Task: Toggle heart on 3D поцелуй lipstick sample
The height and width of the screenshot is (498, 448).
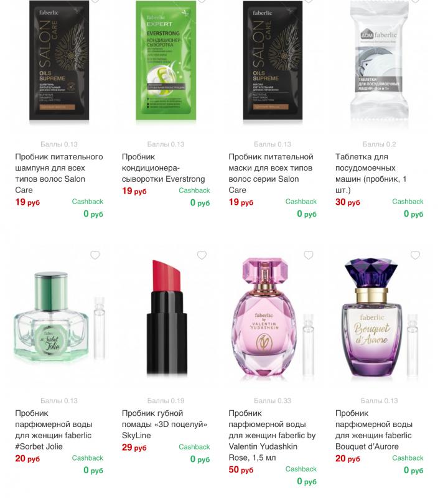Action: [202, 255]
